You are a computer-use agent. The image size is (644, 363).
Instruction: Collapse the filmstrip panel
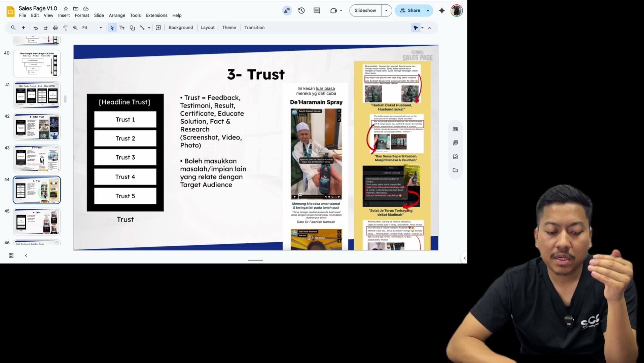[x=26, y=256]
